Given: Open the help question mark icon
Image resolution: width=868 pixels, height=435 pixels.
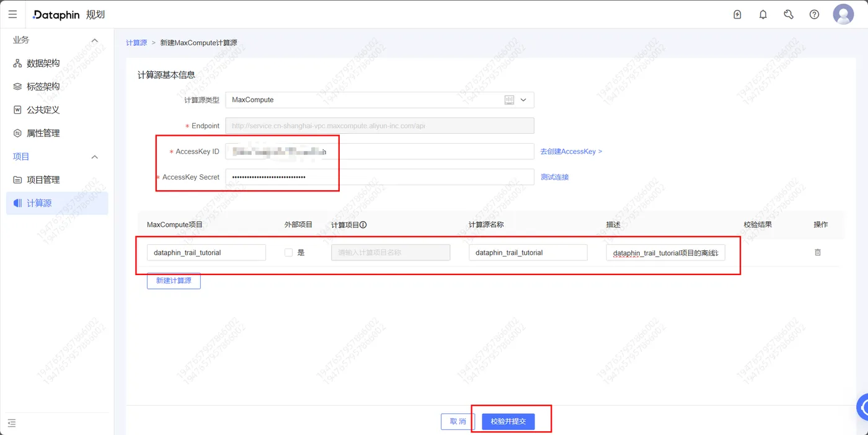Looking at the screenshot, I should tap(815, 14).
